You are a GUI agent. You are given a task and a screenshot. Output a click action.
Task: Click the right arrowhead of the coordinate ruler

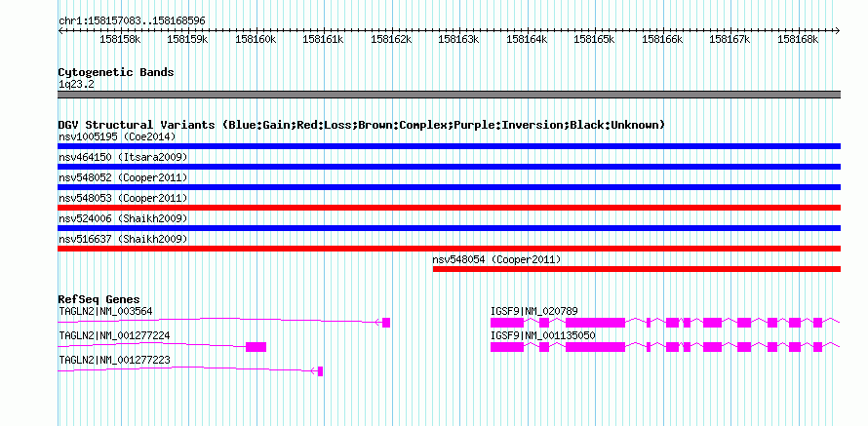coord(838,31)
